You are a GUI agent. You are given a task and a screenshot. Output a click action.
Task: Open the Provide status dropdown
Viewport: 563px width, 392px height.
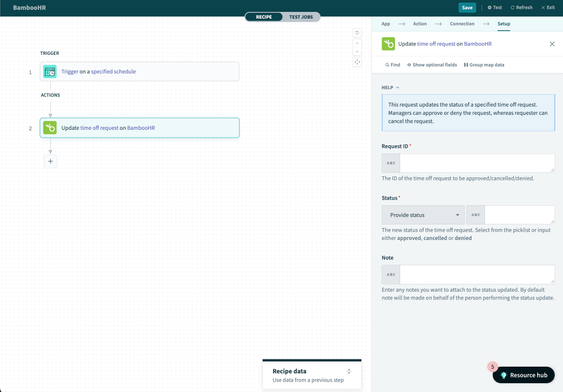(423, 215)
